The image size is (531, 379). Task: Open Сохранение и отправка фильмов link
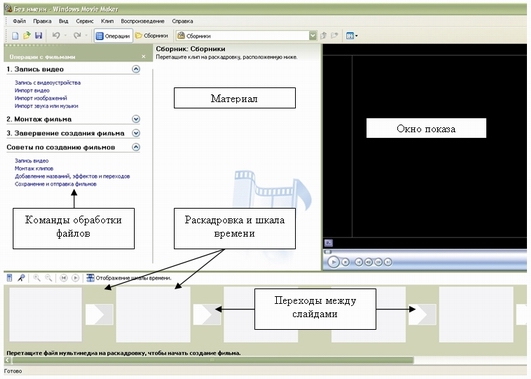56,184
